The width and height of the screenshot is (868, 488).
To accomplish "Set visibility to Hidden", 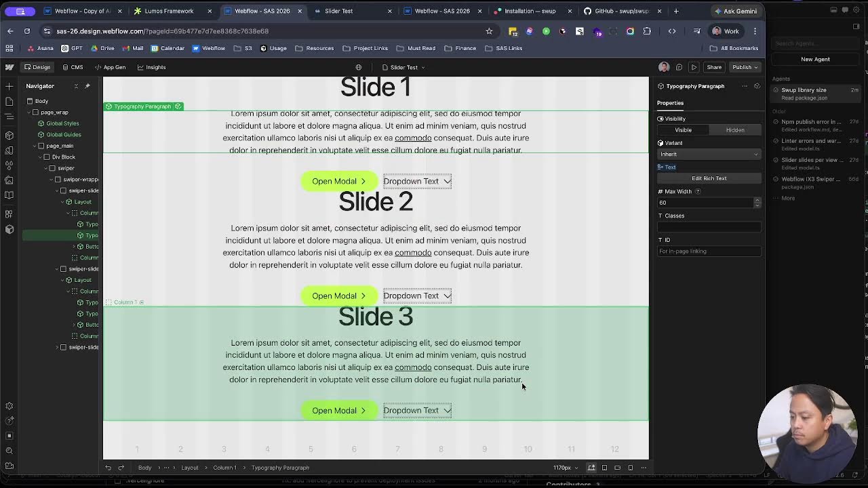I will click(735, 130).
